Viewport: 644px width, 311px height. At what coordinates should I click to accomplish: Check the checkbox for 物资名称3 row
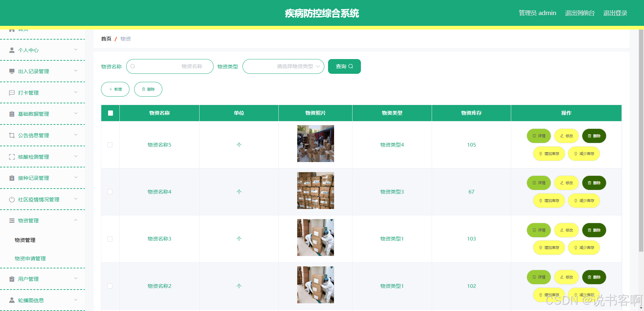click(x=110, y=239)
